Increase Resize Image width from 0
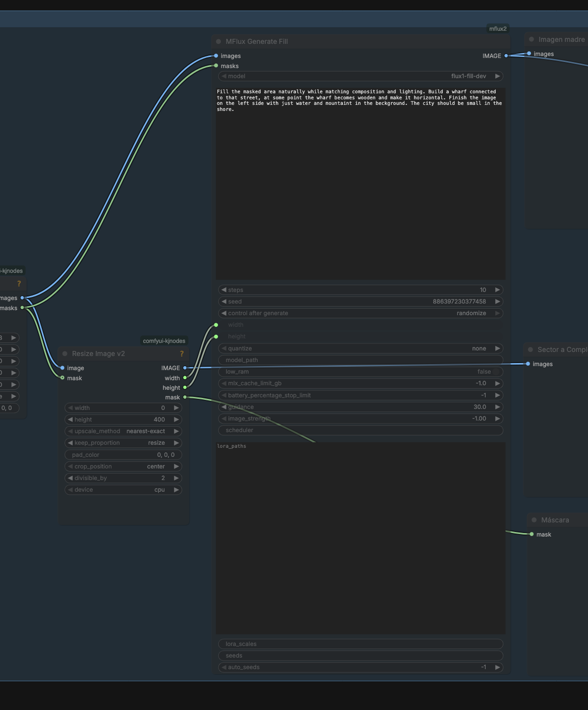 (x=176, y=408)
